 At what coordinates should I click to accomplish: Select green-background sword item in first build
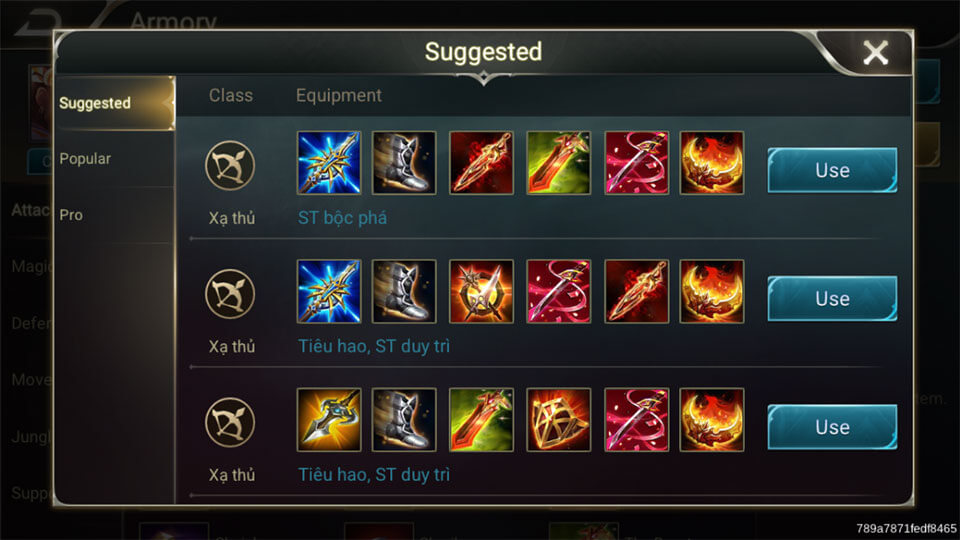558,163
